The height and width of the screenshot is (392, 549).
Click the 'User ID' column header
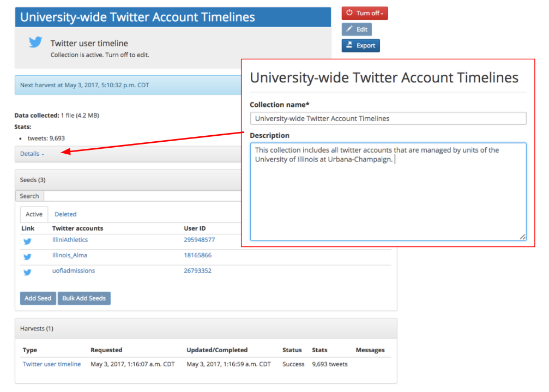pos(195,228)
